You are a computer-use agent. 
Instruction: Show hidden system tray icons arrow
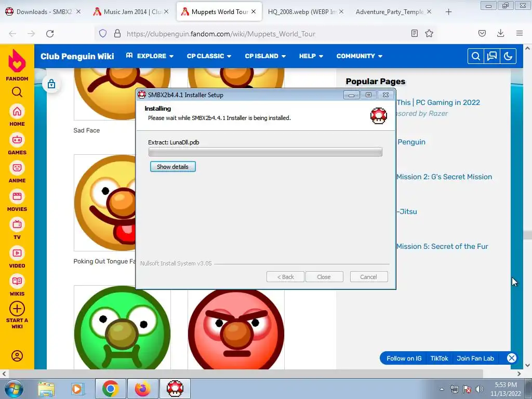click(x=442, y=389)
